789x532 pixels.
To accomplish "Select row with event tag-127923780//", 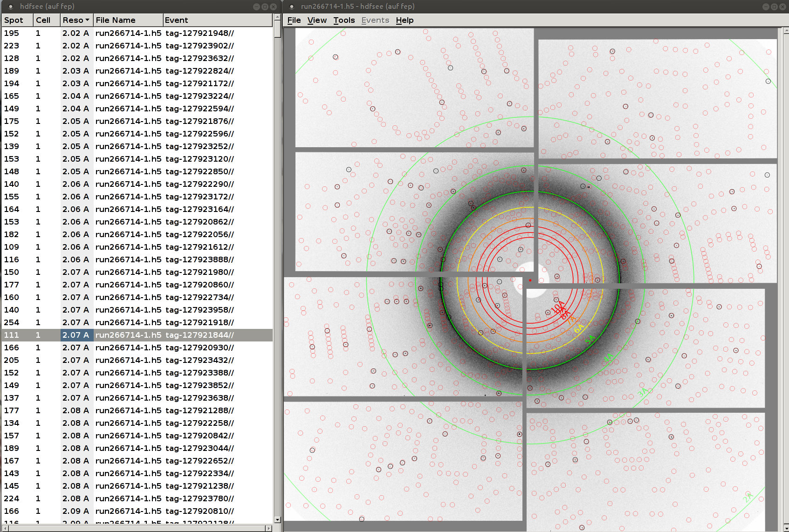I will (x=137, y=498).
